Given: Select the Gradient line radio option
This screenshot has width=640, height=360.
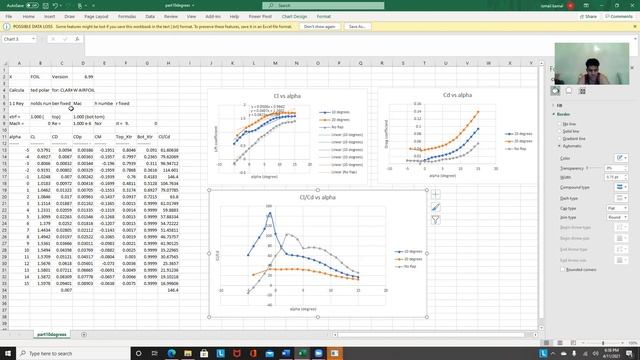Looking at the screenshot, I should 560,138.
